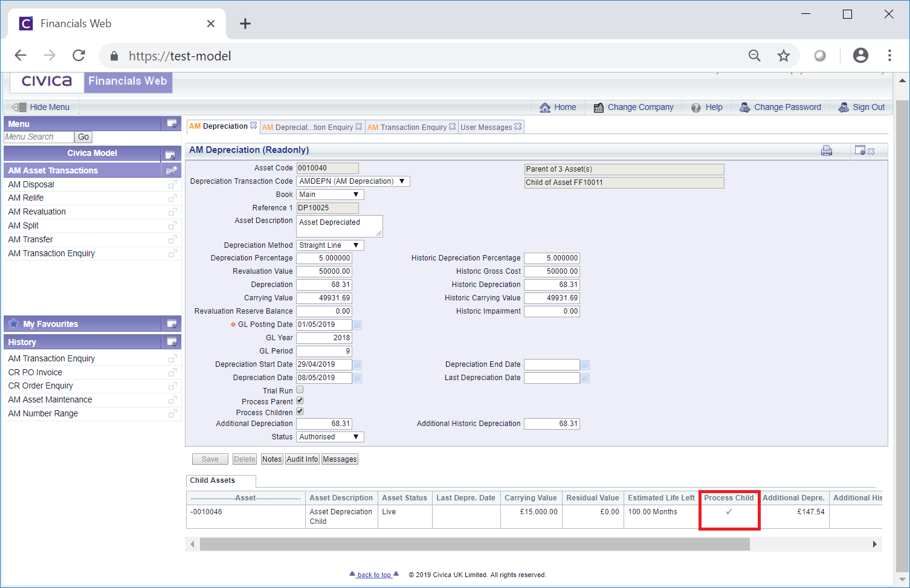Close the AM Depreciation tab
This screenshot has width=910, height=588.
(x=254, y=126)
